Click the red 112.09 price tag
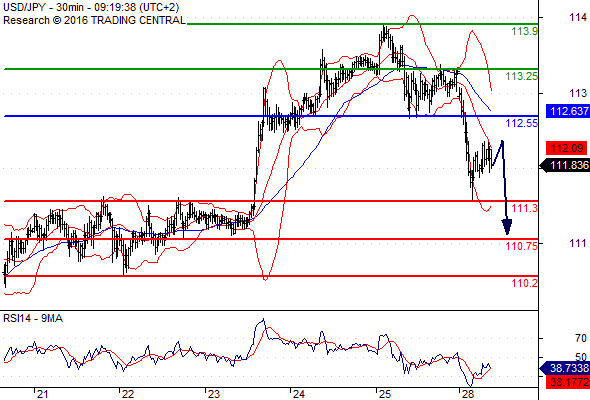 pyautogui.click(x=567, y=148)
